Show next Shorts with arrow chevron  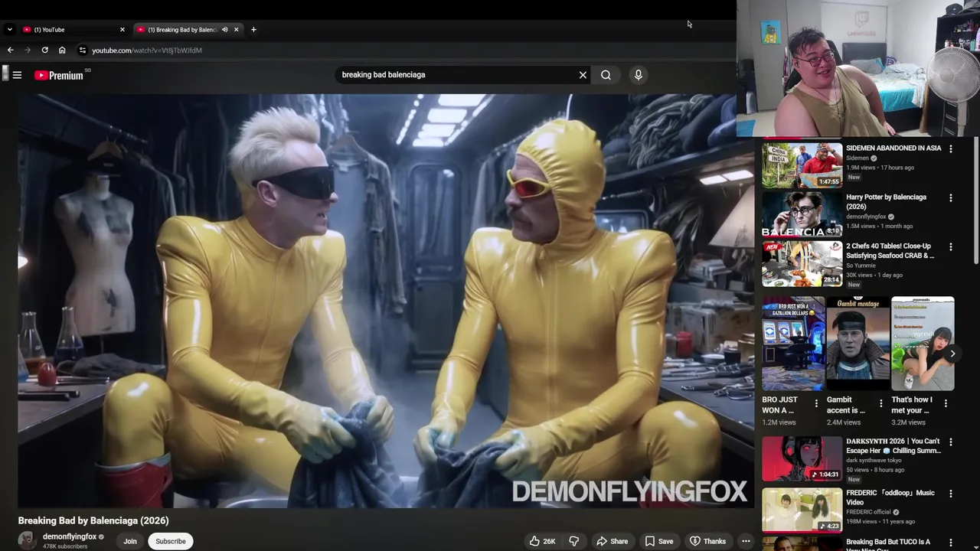952,354
